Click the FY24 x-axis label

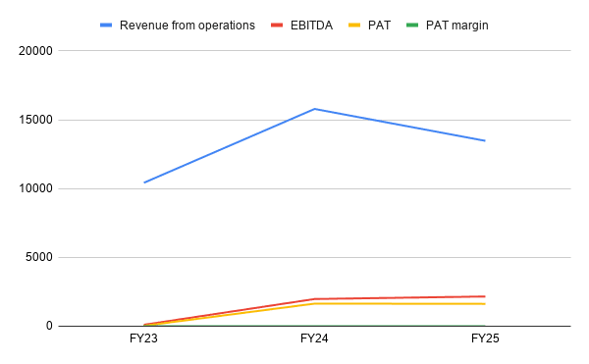314,338
